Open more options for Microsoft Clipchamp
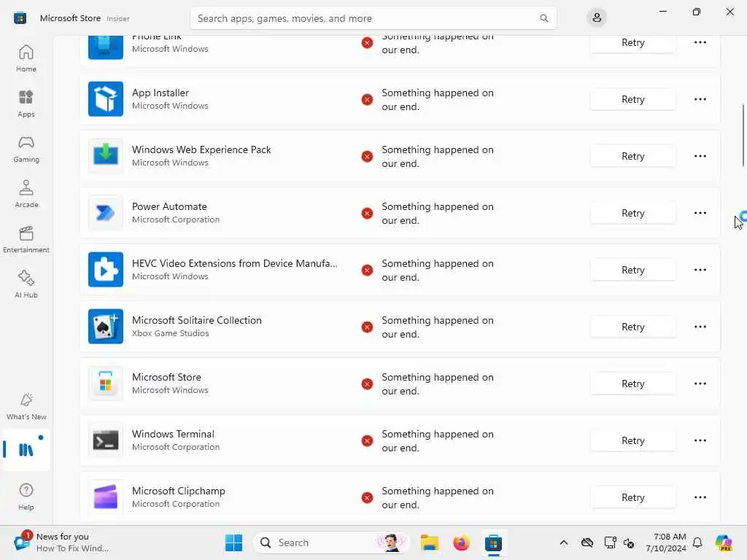 pyautogui.click(x=700, y=497)
